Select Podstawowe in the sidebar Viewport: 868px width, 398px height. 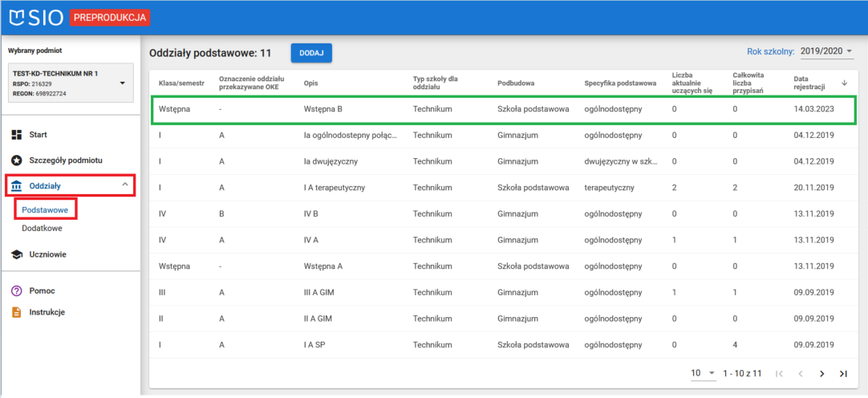point(45,209)
